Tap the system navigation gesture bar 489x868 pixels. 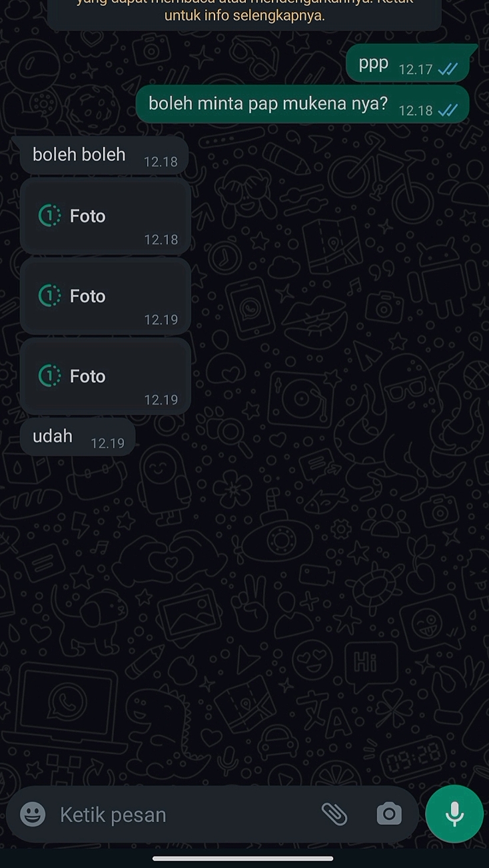[243, 858]
